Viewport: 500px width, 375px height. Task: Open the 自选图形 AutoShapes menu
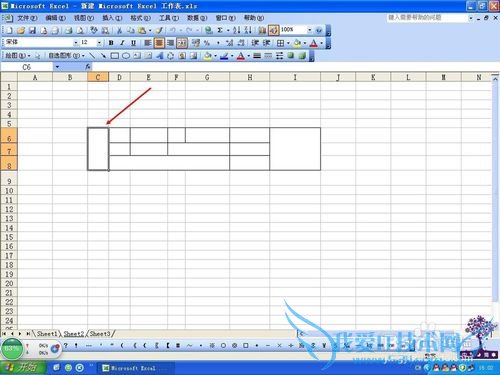click(x=66, y=56)
